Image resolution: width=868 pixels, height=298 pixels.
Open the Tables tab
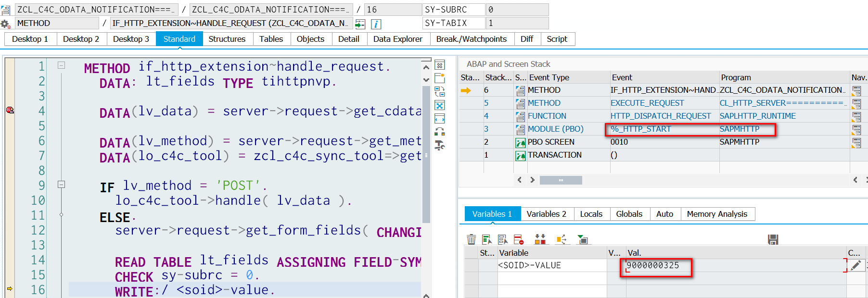pyautogui.click(x=271, y=39)
